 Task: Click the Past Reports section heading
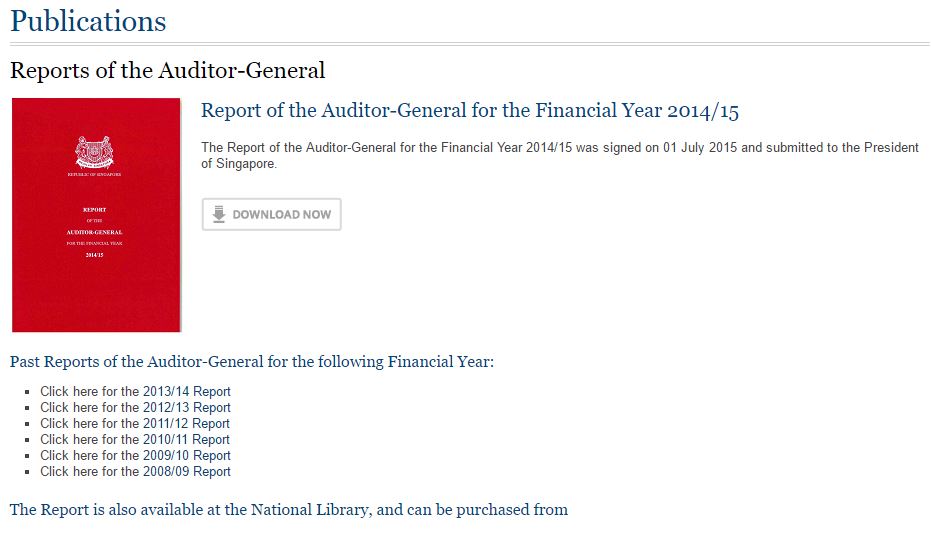(252, 362)
